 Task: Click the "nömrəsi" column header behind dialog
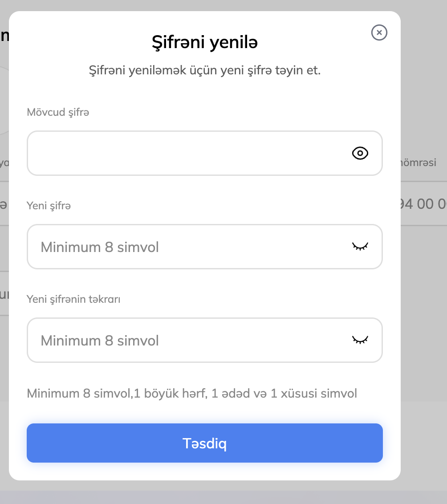point(418,163)
